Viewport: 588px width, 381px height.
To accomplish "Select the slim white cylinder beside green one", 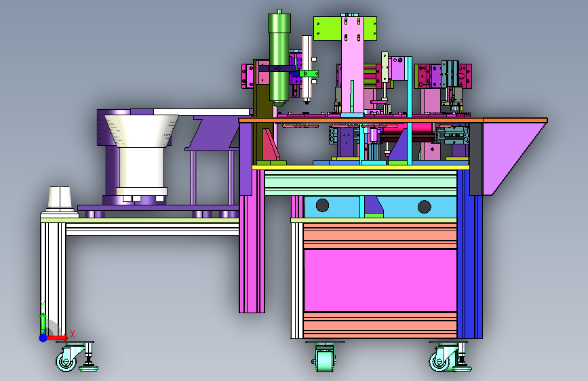I will coord(307,69).
